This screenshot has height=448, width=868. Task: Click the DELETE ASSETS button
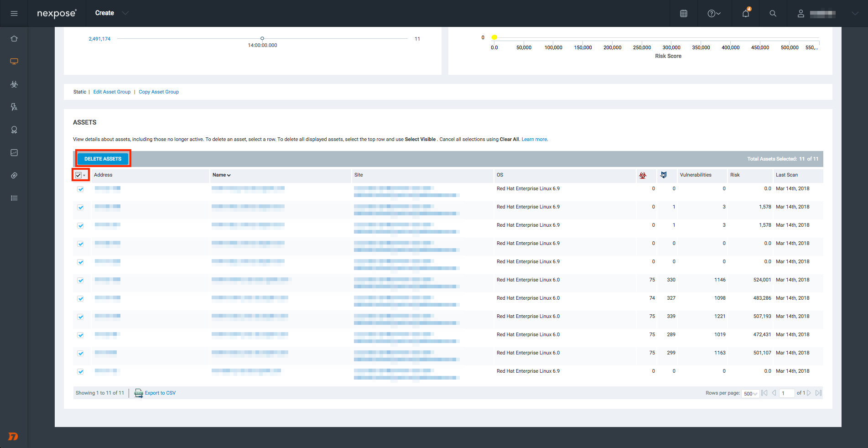[103, 159]
